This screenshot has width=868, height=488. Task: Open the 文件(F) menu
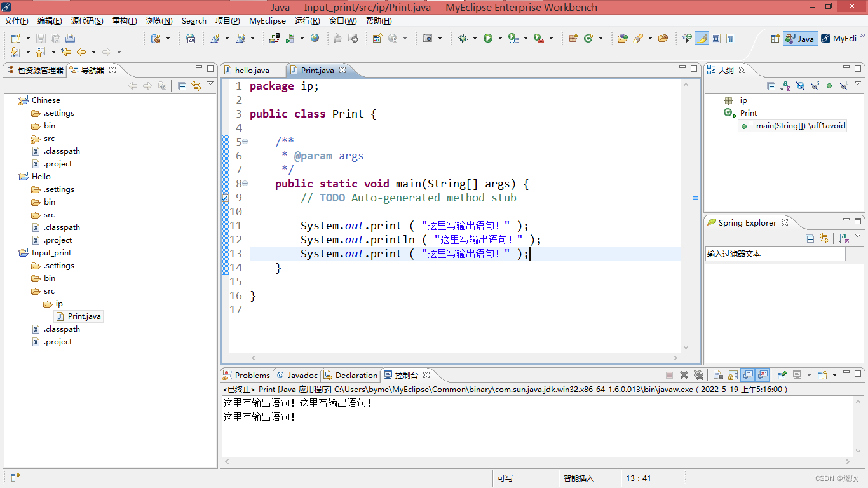(16, 21)
